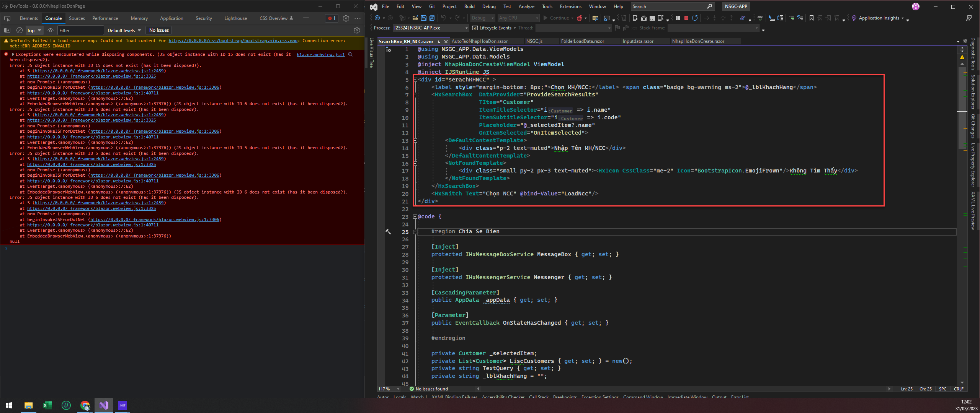Collapse the serachKHNCC div code region
The height and width of the screenshot is (413, 980).
(x=415, y=80)
